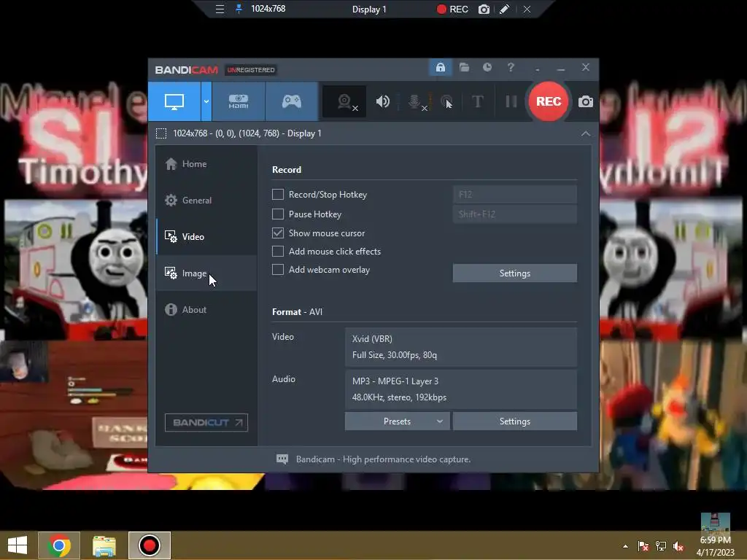
Task: Open help question mark icon
Action: [511, 68]
